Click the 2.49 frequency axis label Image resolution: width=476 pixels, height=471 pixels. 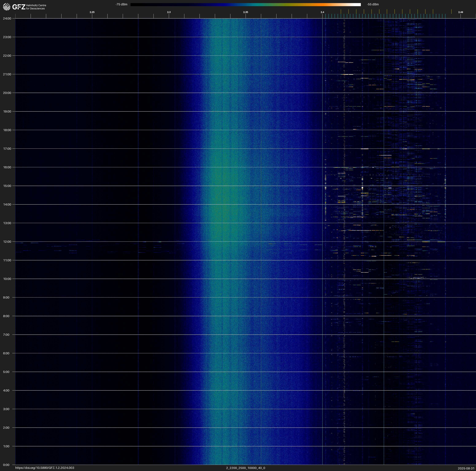(x=460, y=12)
